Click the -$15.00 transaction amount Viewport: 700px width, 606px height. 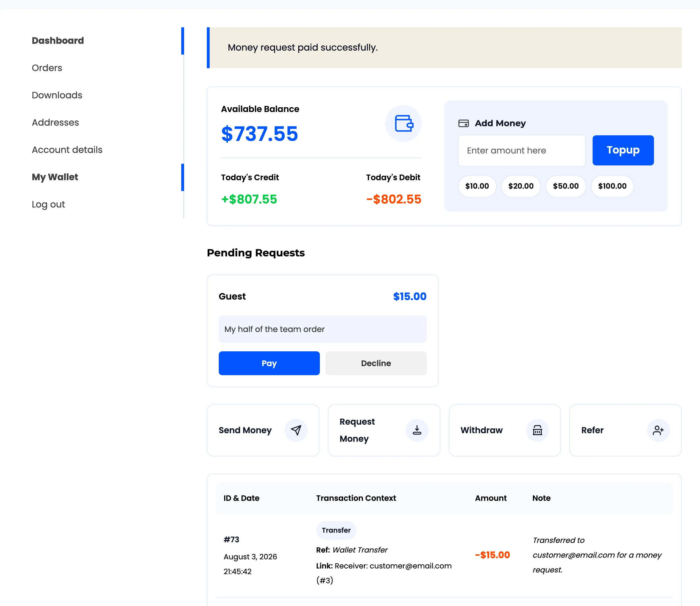tap(492, 555)
